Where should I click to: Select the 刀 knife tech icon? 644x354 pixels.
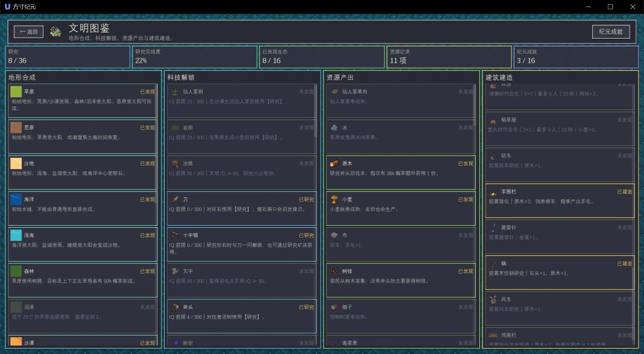[x=175, y=199]
